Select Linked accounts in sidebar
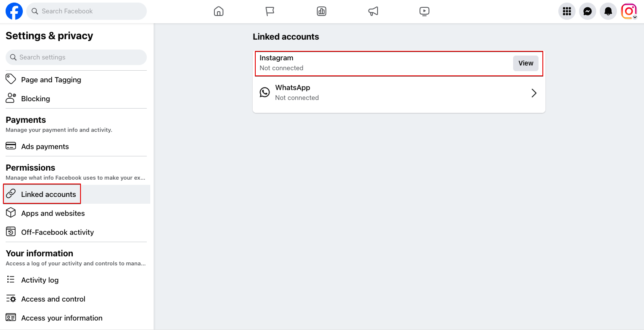This screenshot has width=644, height=330. point(48,194)
